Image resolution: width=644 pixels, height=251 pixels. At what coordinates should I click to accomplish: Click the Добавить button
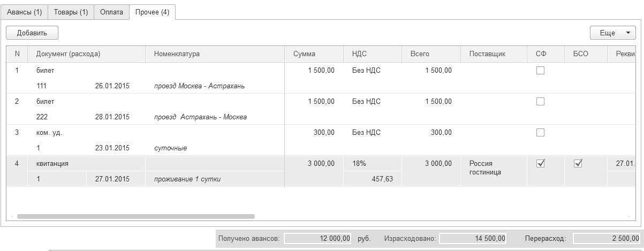tap(32, 33)
